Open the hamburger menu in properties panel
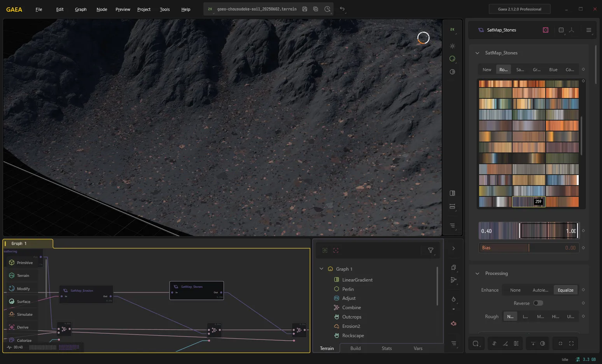This screenshot has height=364, width=602. point(588,30)
